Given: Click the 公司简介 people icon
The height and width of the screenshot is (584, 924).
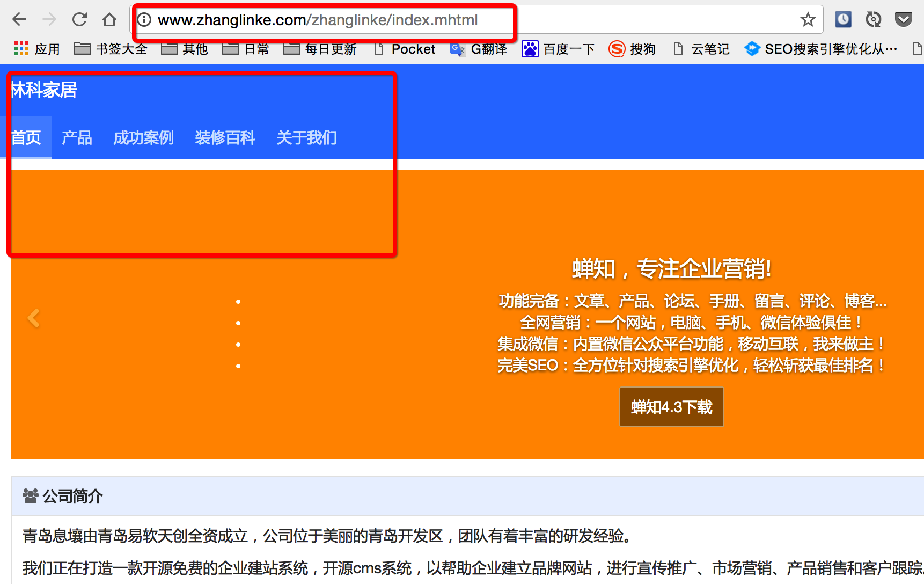Looking at the screenshot, I should point(31,496).
